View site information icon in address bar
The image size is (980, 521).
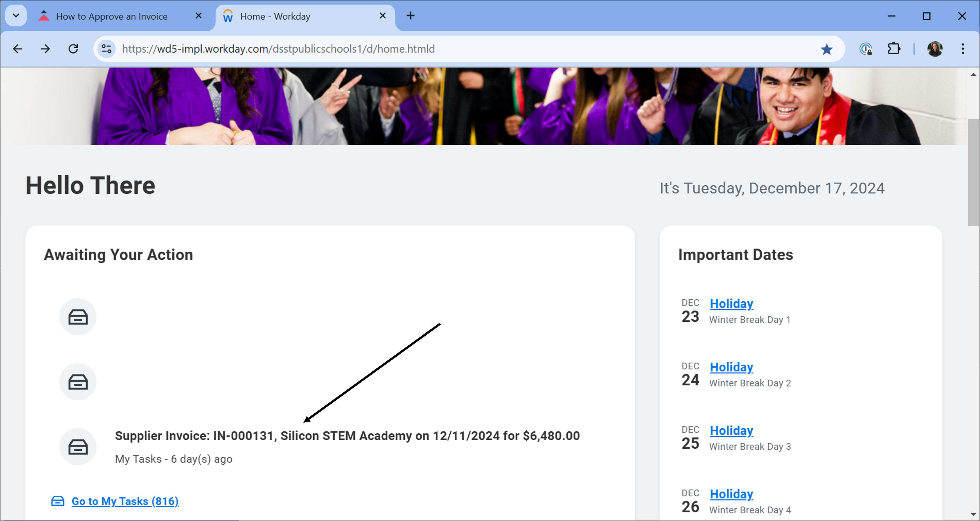click(x=106, y=49)
